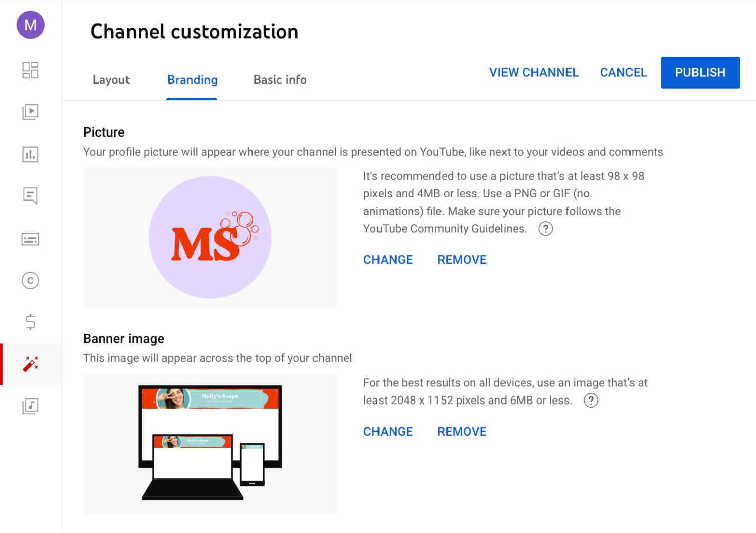Open the Copyright section
The height and width of the screenshot is (533, 756).
pyautogui.click(x=30, y=281)
